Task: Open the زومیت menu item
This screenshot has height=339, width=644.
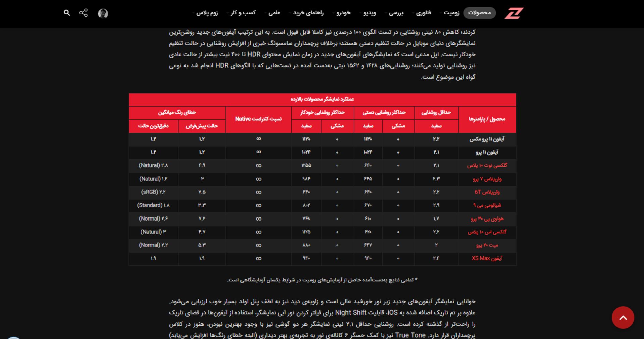Action: point(451,13)
